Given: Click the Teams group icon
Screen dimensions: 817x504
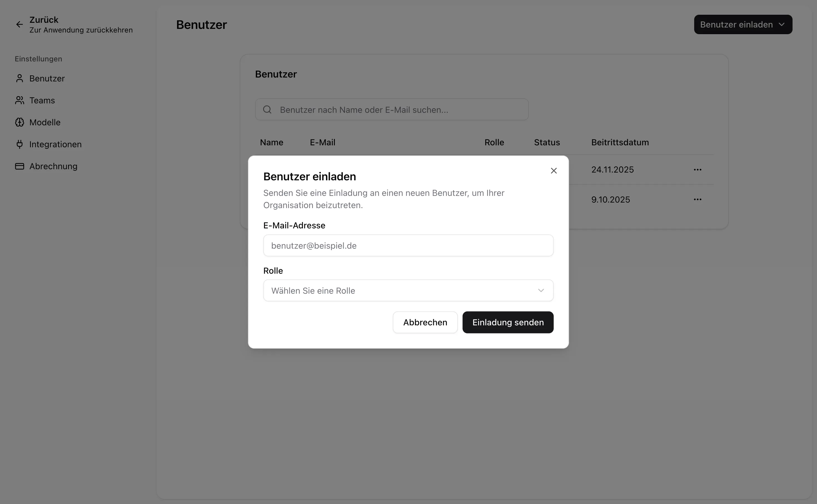Looking at the screenshot, I should [x=19, y=100].
